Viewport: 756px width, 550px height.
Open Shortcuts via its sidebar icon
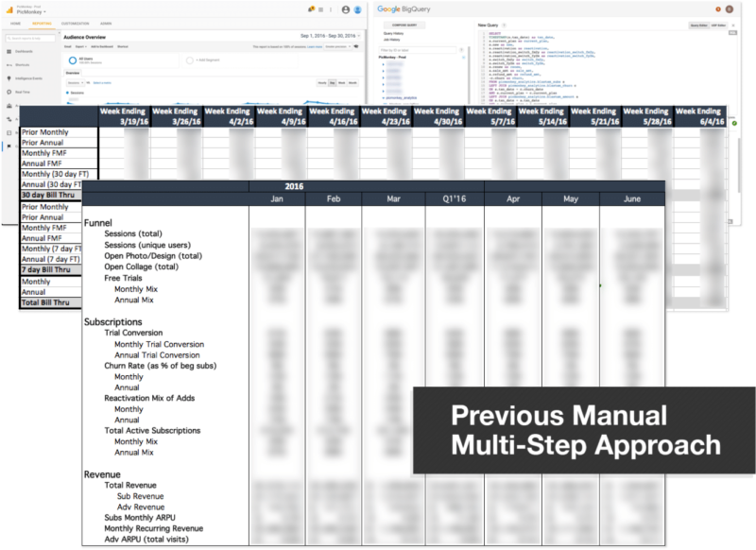pos(9,64)
